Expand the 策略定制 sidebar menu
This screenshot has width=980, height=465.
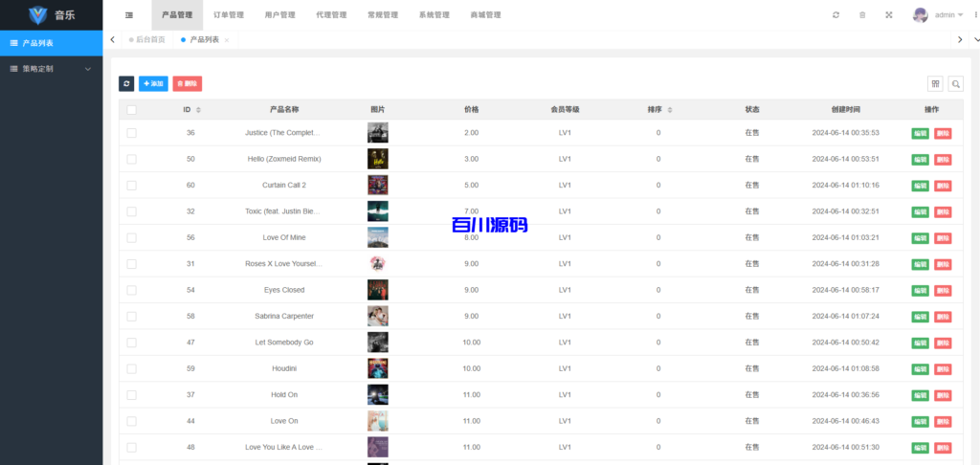[x=52, y=69]
